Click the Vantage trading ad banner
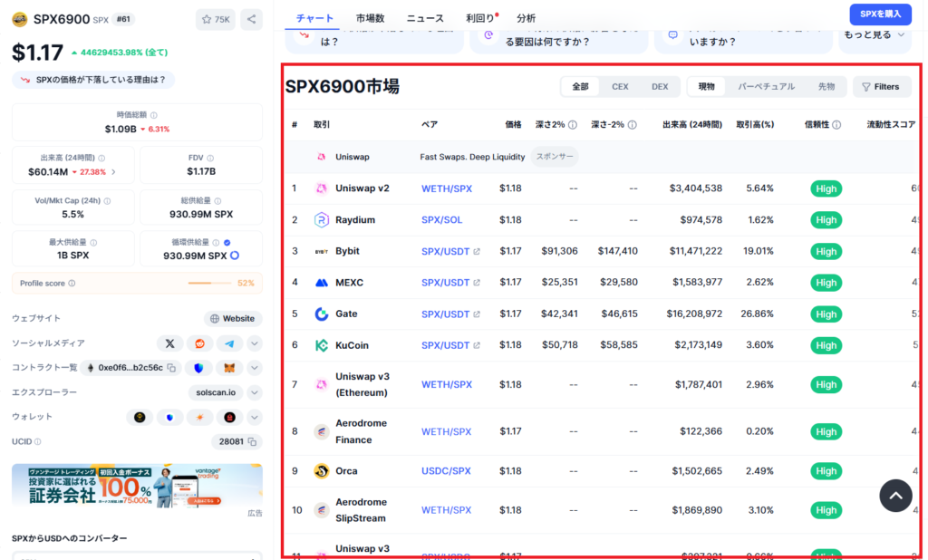 [x=137, y=487]
